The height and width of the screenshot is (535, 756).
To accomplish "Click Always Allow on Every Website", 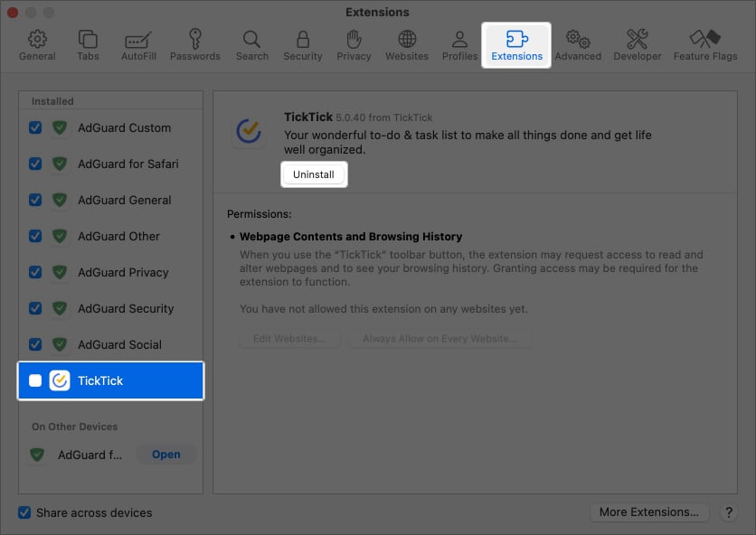I will click(x=439, y=339).
